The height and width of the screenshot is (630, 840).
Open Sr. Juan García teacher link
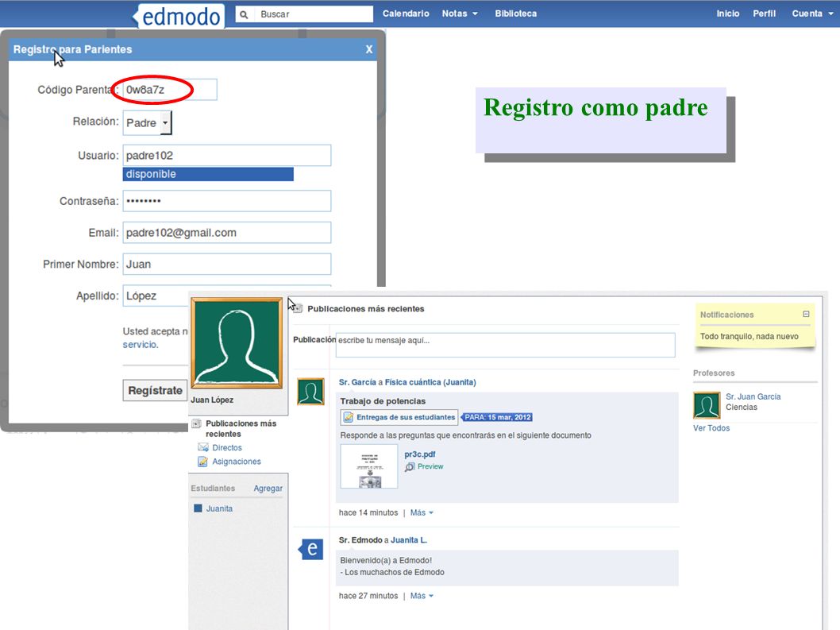[753, 396]
